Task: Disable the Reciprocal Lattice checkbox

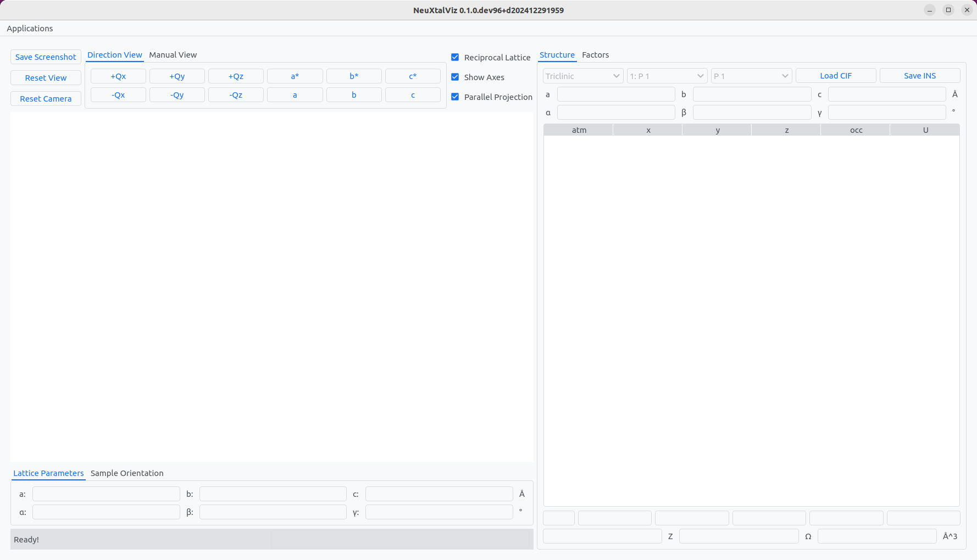Action: [x=455, y=58]
